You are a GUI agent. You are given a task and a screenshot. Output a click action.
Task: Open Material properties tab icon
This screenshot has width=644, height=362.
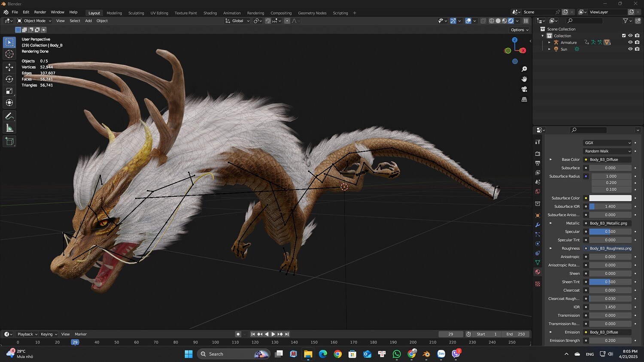pos(538,272)
